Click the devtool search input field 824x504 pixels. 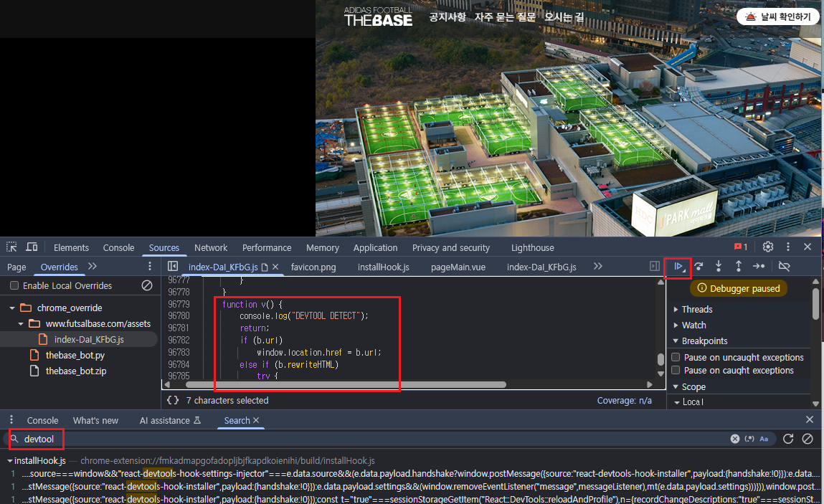359,439
